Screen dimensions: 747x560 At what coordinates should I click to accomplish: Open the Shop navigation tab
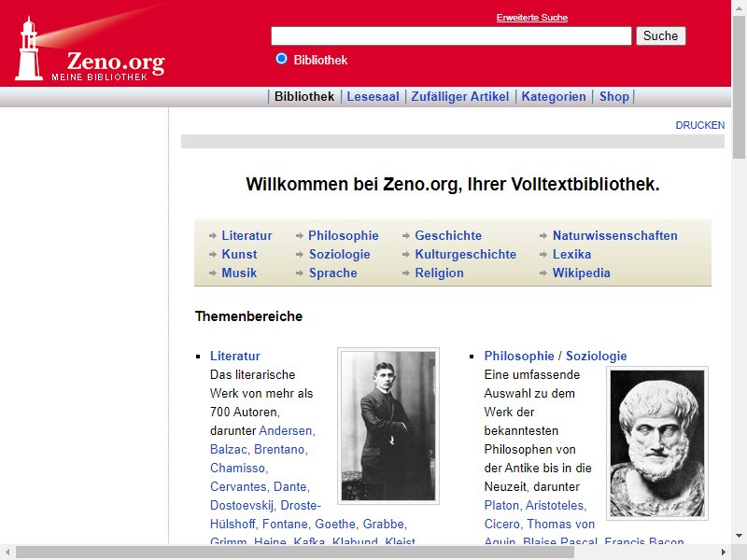tap(614, 97)
